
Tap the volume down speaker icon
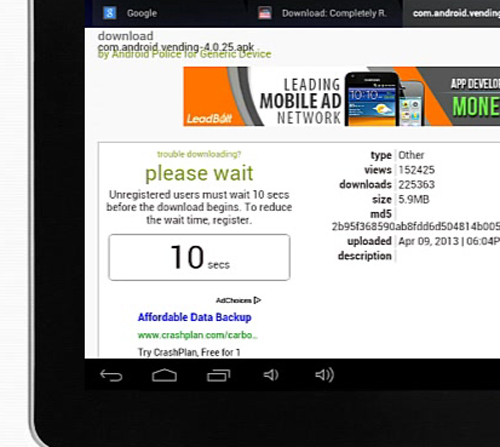271,375
